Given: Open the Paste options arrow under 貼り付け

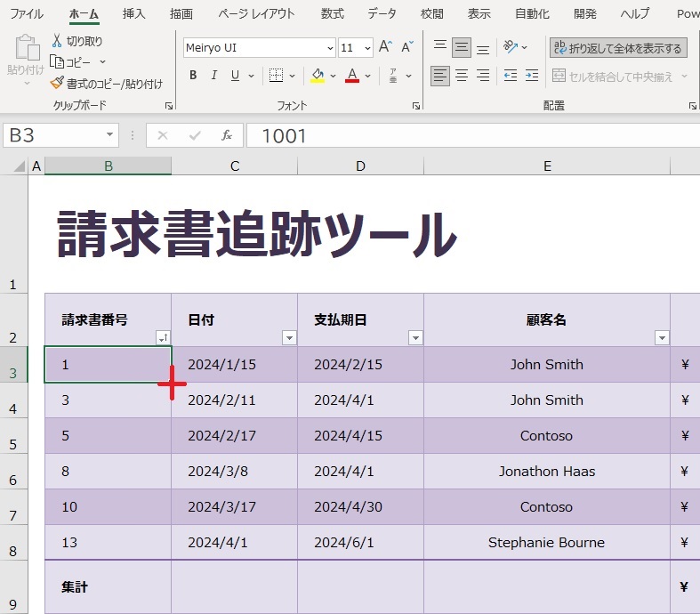Looking at the screenshot, I should click(x=27, y=84).
